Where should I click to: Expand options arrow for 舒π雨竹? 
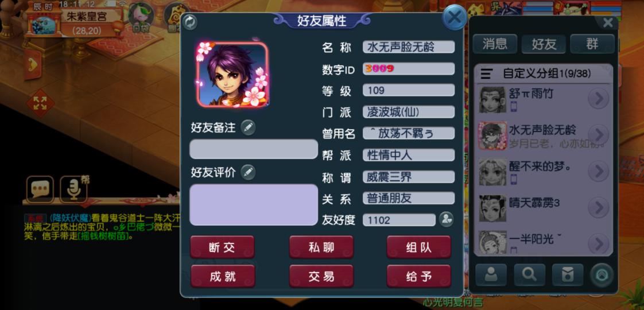pyautogui.click(x=599, y=99)
